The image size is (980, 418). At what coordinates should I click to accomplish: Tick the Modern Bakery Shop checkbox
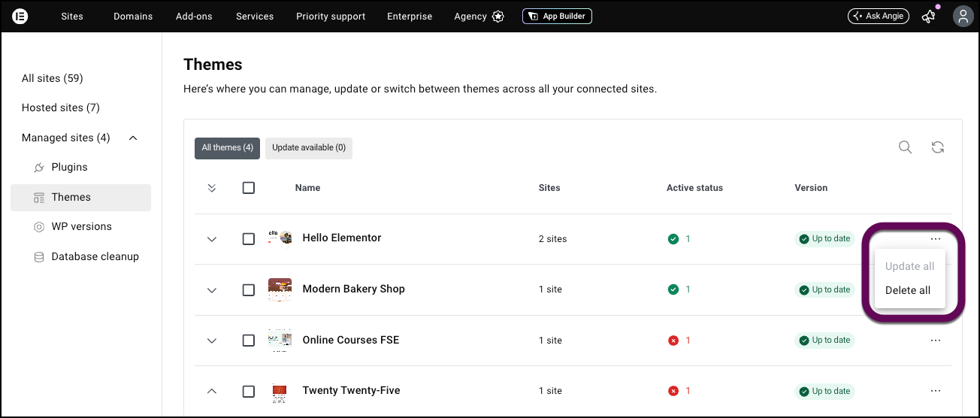point(249,290)
